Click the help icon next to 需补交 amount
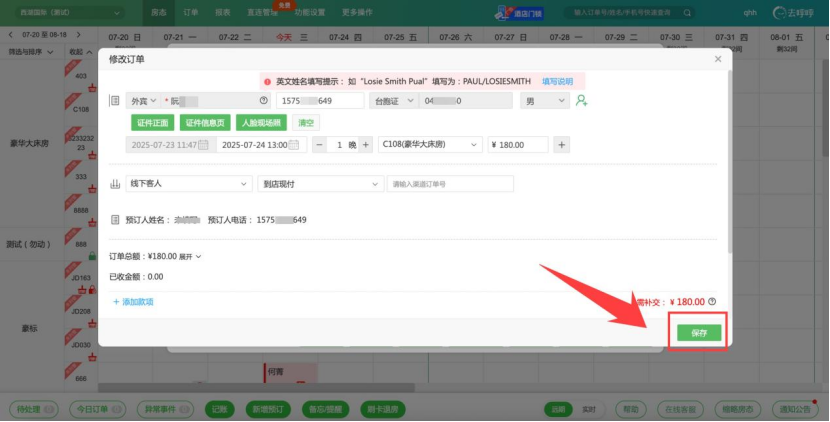 712,301
